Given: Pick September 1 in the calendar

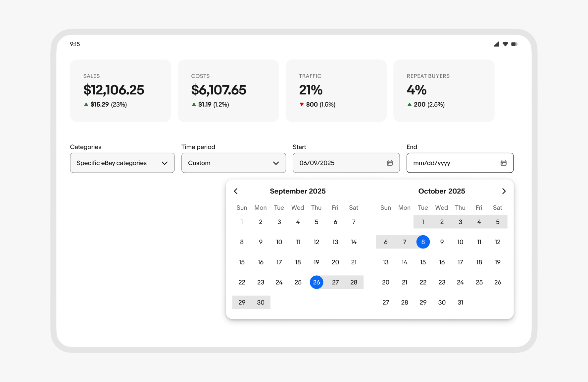Looking at the screenshot, I should (242, 222).
